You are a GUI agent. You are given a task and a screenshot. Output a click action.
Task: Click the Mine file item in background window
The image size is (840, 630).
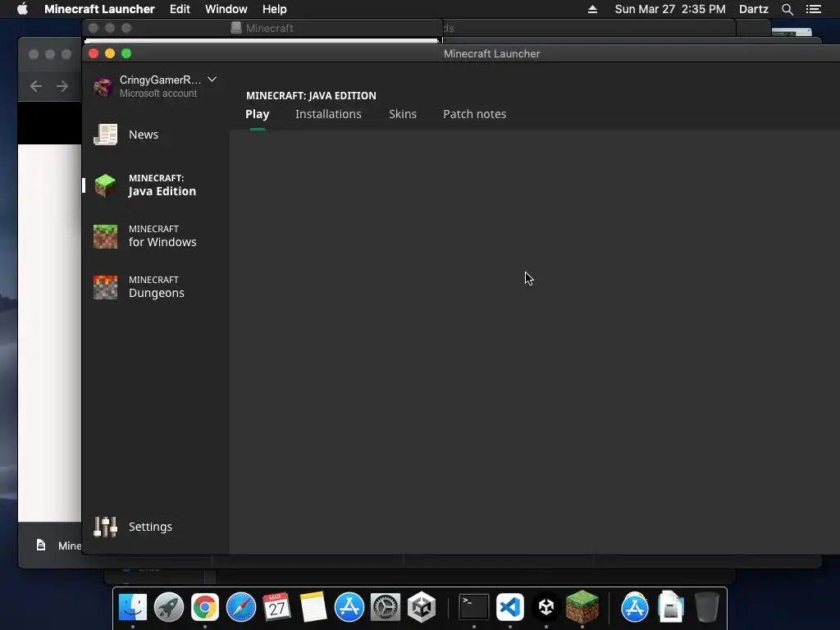[59, 546]
